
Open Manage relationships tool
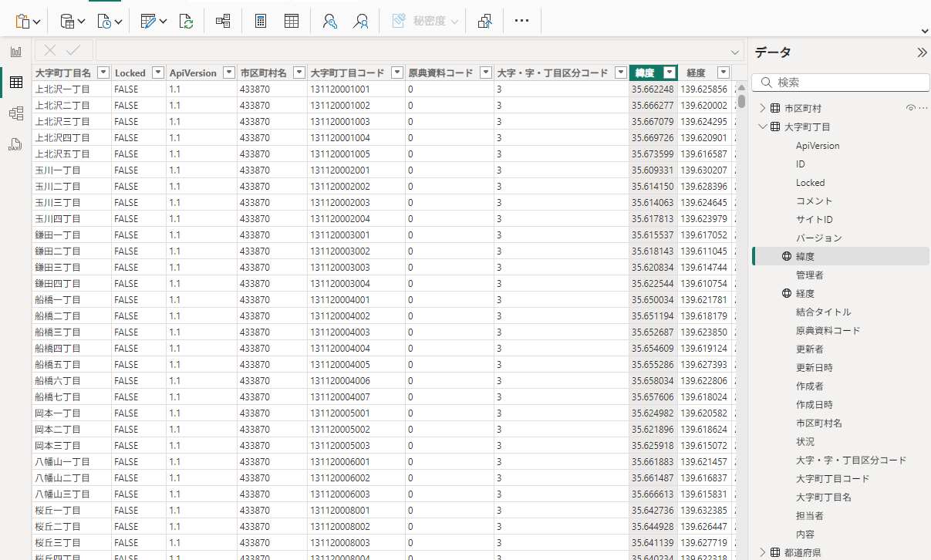(223, 21)
